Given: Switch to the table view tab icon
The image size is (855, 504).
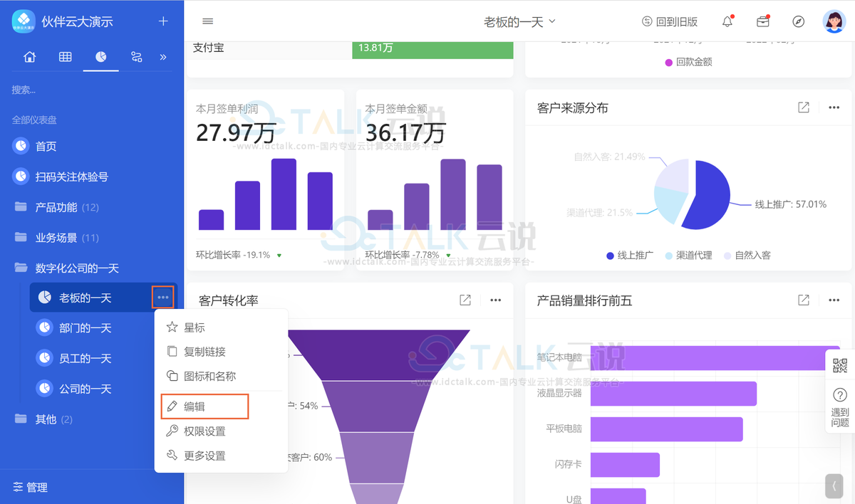Looking at the screenshot, I should pos(65,57).
